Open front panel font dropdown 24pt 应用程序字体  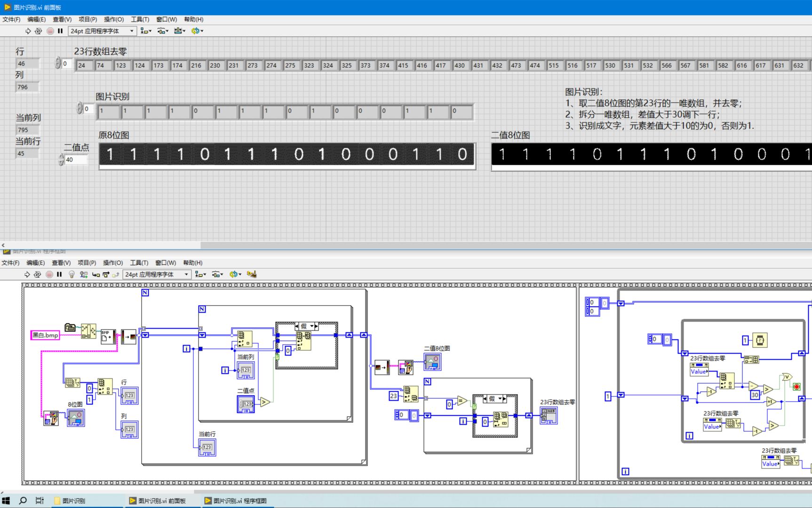pos(103,31)
